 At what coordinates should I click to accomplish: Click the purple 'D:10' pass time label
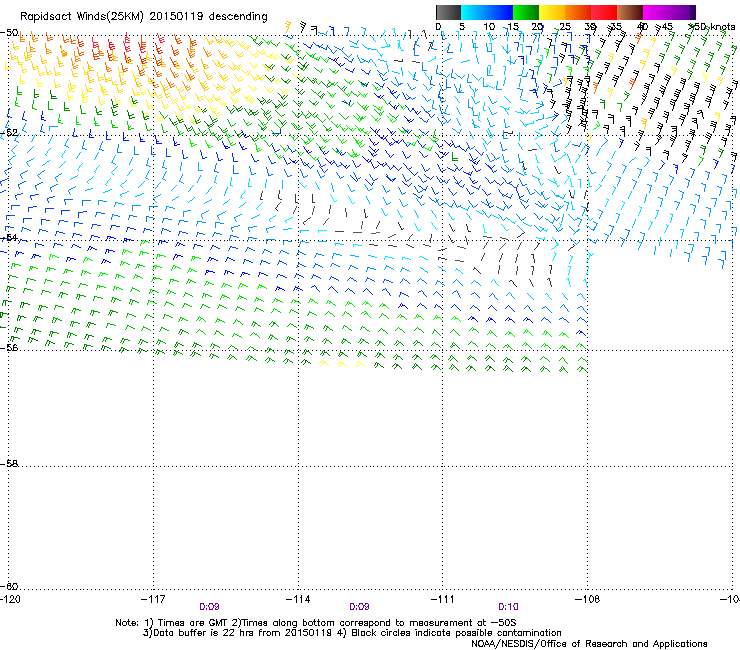(508, 607)
